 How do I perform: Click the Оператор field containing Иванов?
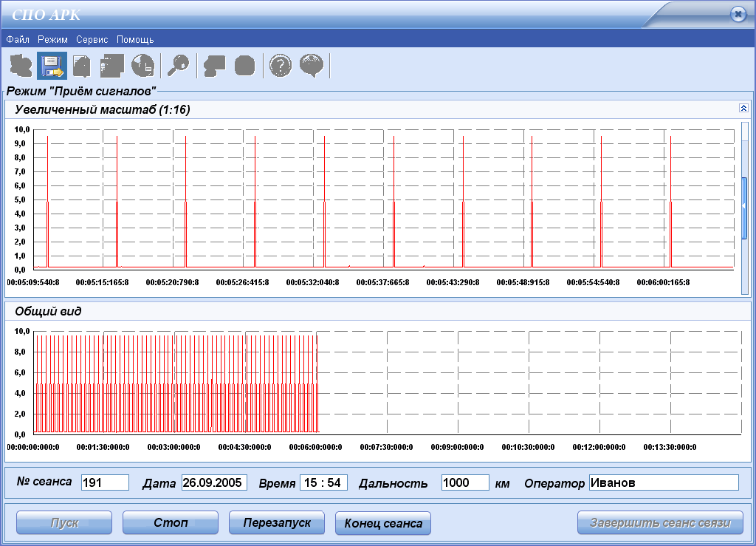click(x=663, y=482)
